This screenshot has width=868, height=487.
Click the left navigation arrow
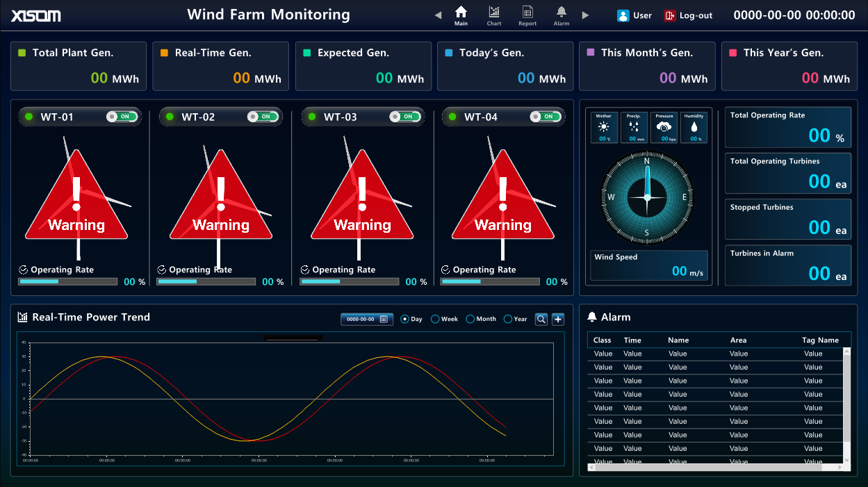(x=438, y=14)
